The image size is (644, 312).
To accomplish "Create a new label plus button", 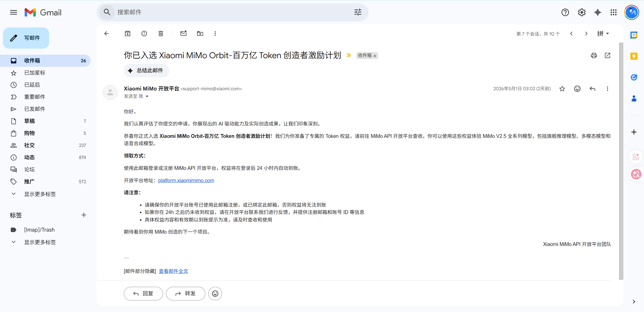I will pos(84,215).
